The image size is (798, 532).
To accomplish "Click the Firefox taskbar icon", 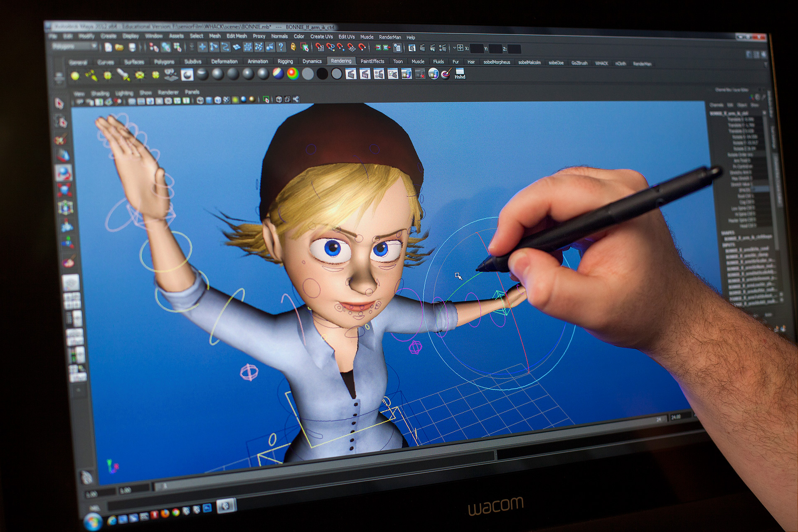I will click(165, 513).
